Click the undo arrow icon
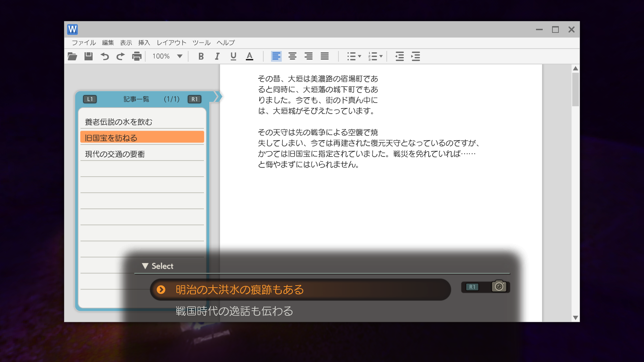Image resolution: width=644 pixels, height=362 pixels. tap(105, 56)
